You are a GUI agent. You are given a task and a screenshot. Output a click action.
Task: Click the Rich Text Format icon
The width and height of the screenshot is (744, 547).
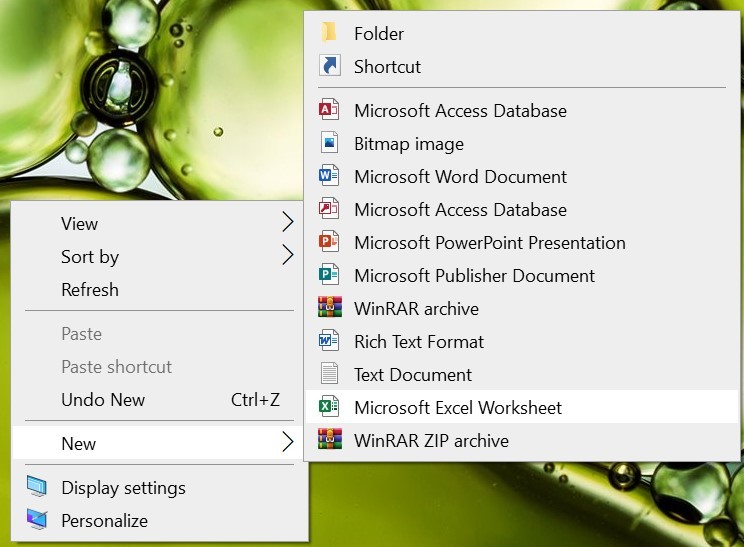pos(329,341)
